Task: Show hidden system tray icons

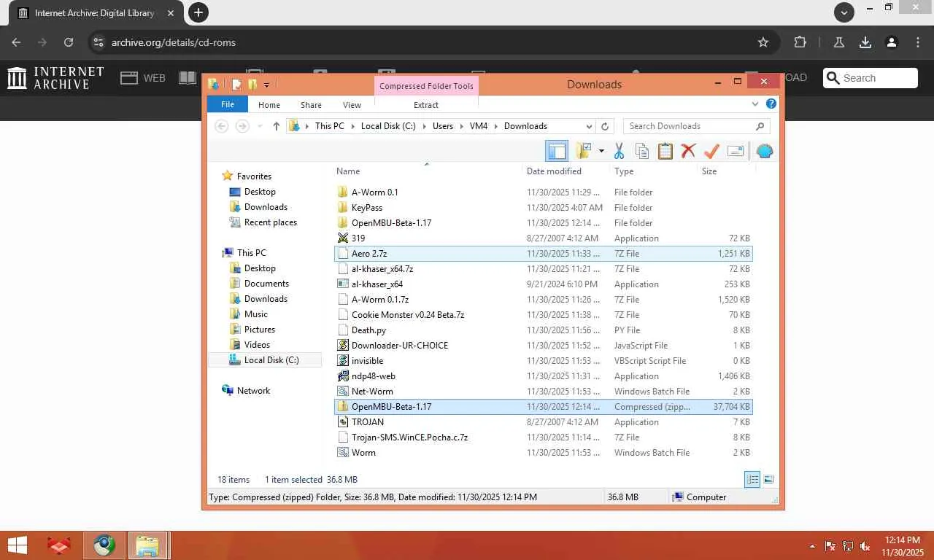Action: click(x=812, y=546)
